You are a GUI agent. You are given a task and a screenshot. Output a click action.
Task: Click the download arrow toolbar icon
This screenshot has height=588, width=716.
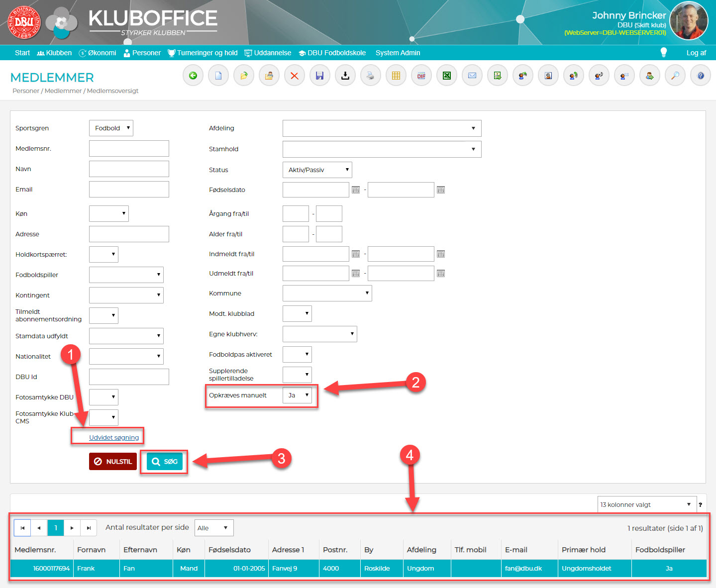345,76
